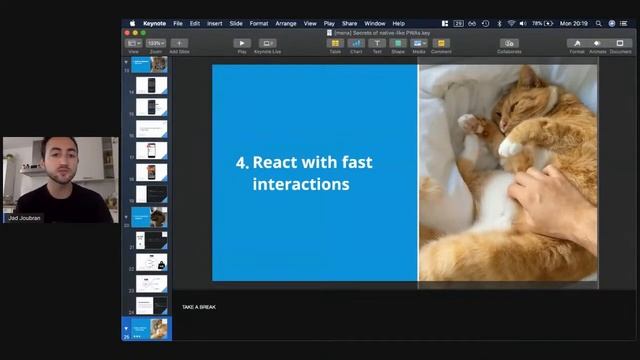Open the Media insert dropdown

(x=419, y=43)
